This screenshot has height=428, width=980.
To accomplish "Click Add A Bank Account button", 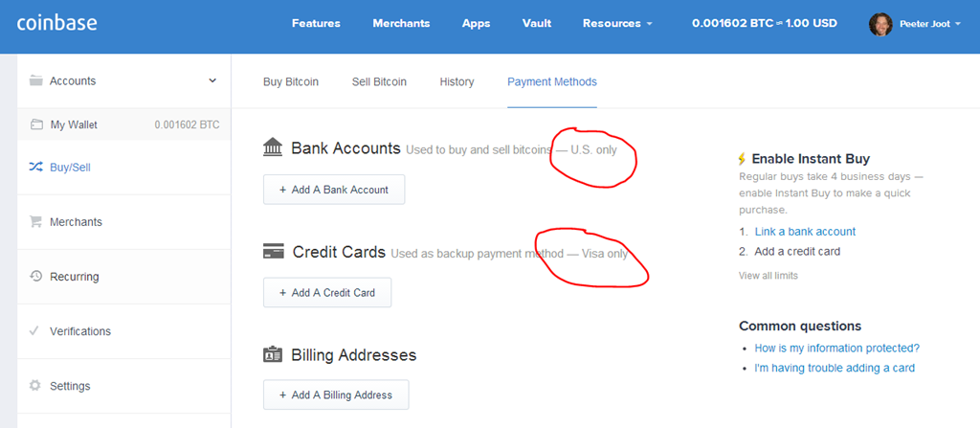I will 334,190.
